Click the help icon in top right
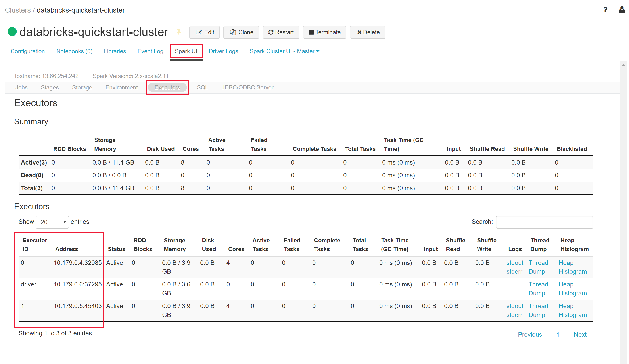Image resolution: width=629 pixels, height=364 pixels. click(605, 9)
